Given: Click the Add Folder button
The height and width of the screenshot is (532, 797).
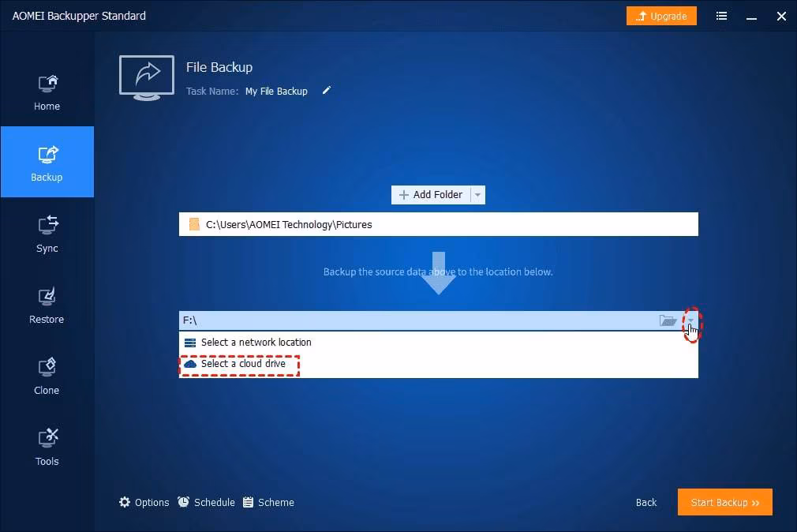Looking at the screenshot, I should pos(431,195).
